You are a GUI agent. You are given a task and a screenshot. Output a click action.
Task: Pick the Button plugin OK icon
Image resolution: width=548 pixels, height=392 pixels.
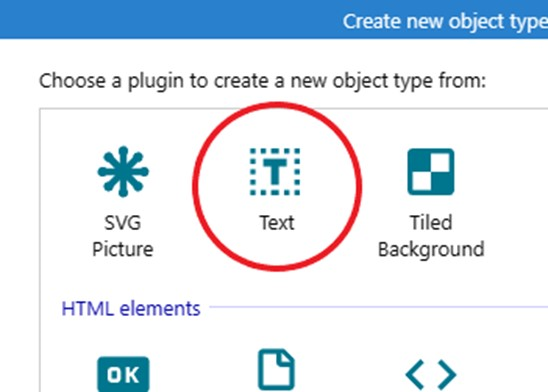[x=123, y=374]
